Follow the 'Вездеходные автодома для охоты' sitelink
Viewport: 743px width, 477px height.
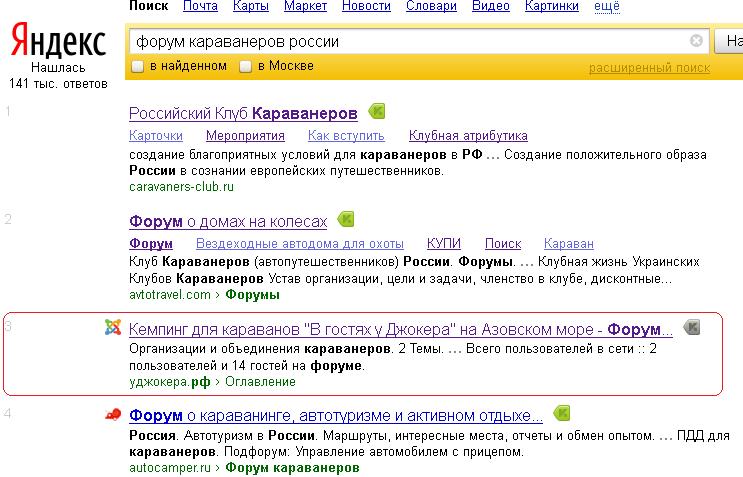click(300, 243)
